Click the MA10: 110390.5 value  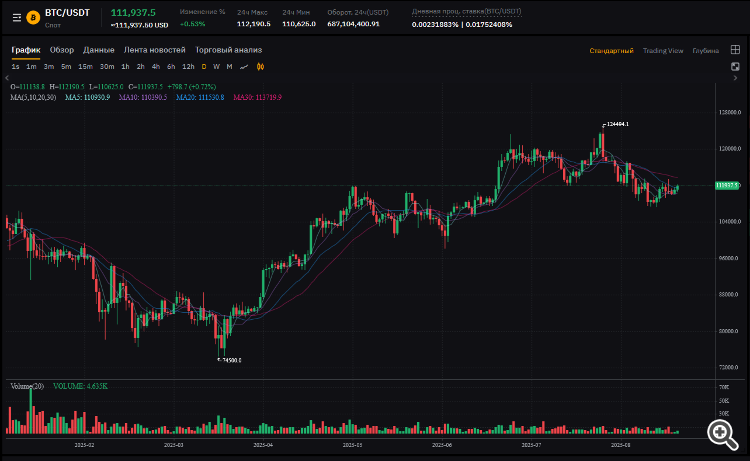pyautogui.click(x=143, y=97)
